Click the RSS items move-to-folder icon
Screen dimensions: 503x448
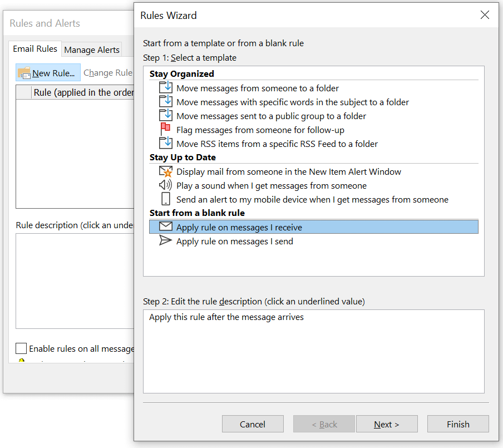166,143
